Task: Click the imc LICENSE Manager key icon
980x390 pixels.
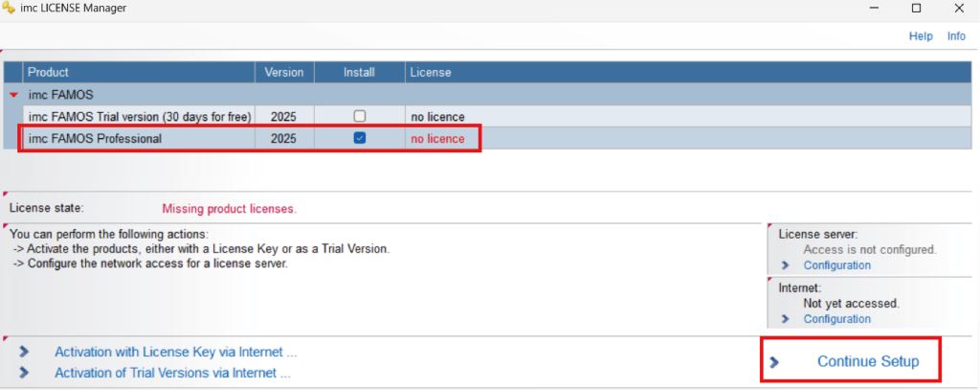Action: point(9,9)
